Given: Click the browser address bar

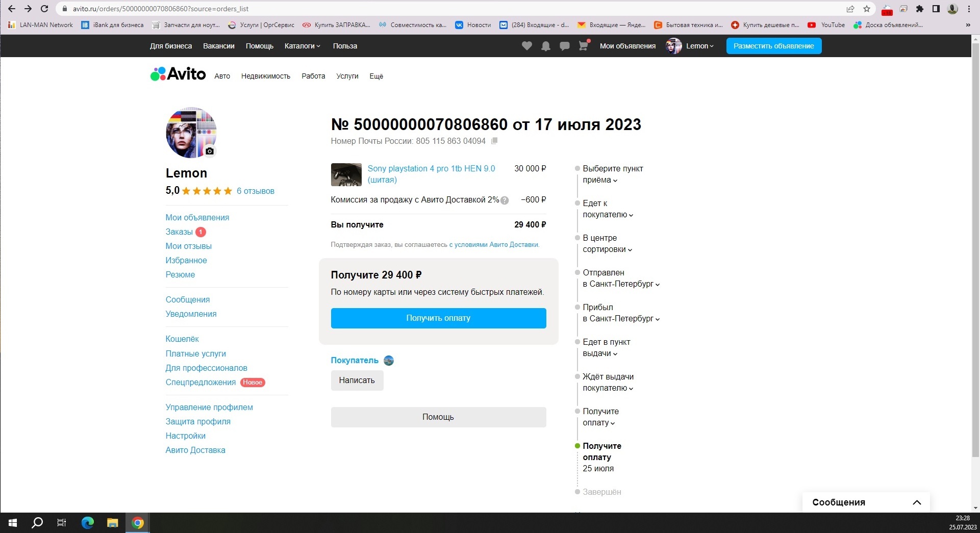Looking at the screenshot, I should pos(449,9).
